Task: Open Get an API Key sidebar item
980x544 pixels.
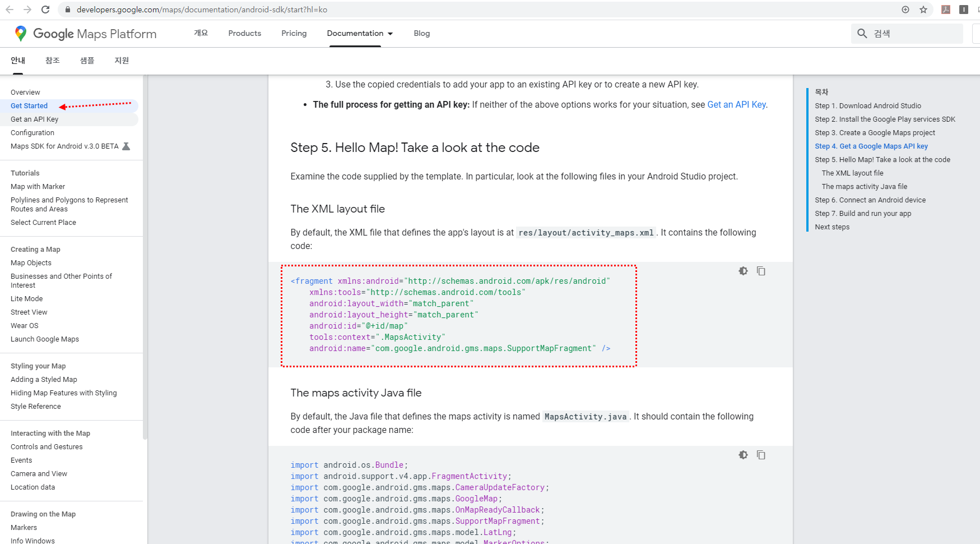Action: coord(35,119)
